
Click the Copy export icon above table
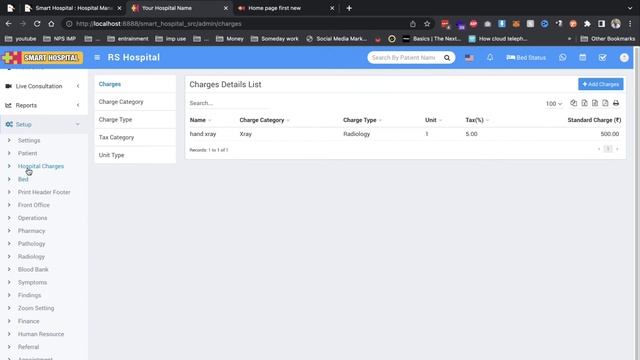coord(573,103)
